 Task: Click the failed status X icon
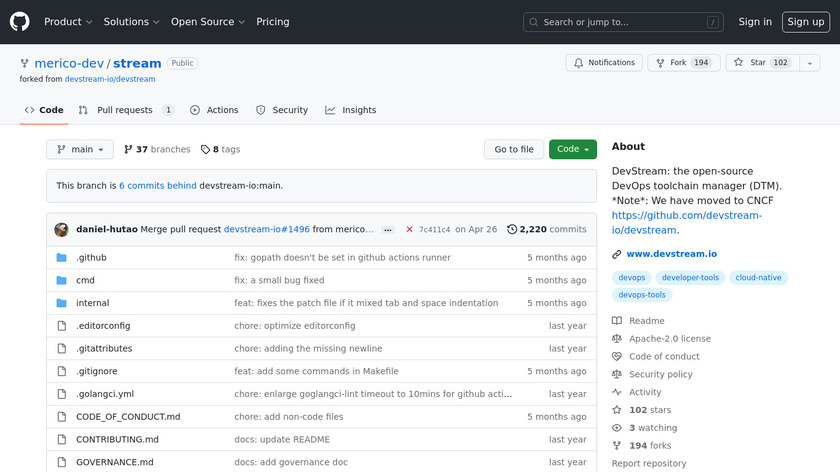(x=409, y=229)
